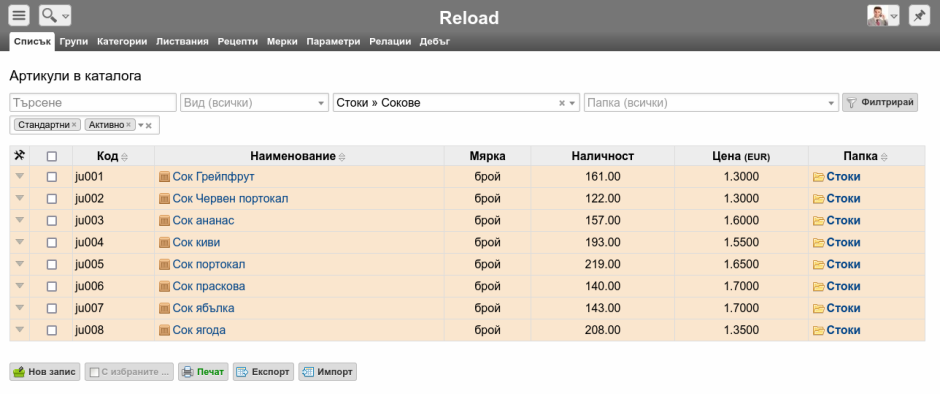Open folder icon in ju008 row
The width and height of the screenshot is (940, 394).
(818, 330)
